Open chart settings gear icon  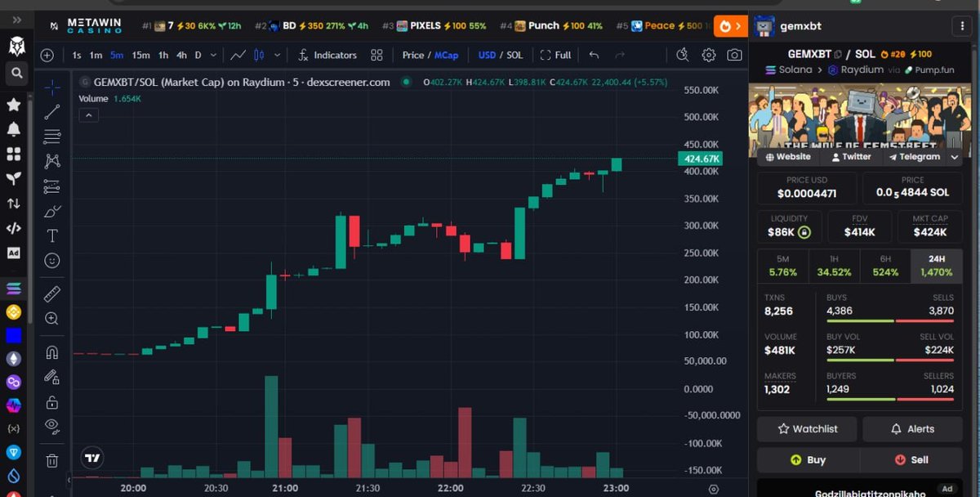[x=709, y=56]
